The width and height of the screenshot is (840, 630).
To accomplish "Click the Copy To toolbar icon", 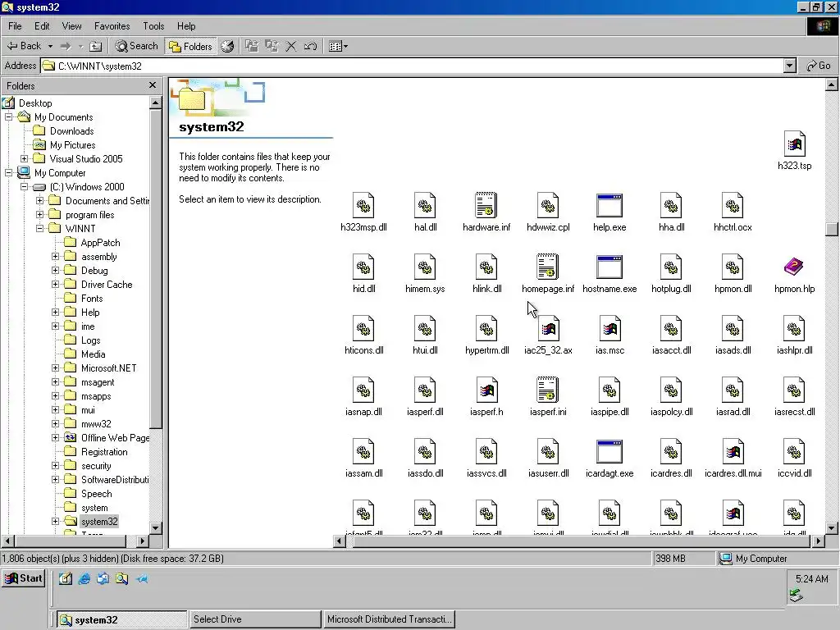I will point(272,46).
